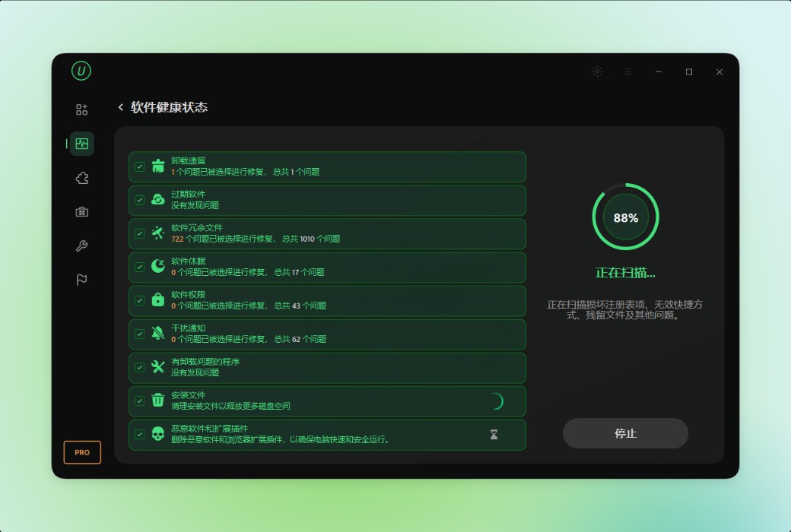
Task: Open the hamburger menu in title bar
Action: point(628,71)
